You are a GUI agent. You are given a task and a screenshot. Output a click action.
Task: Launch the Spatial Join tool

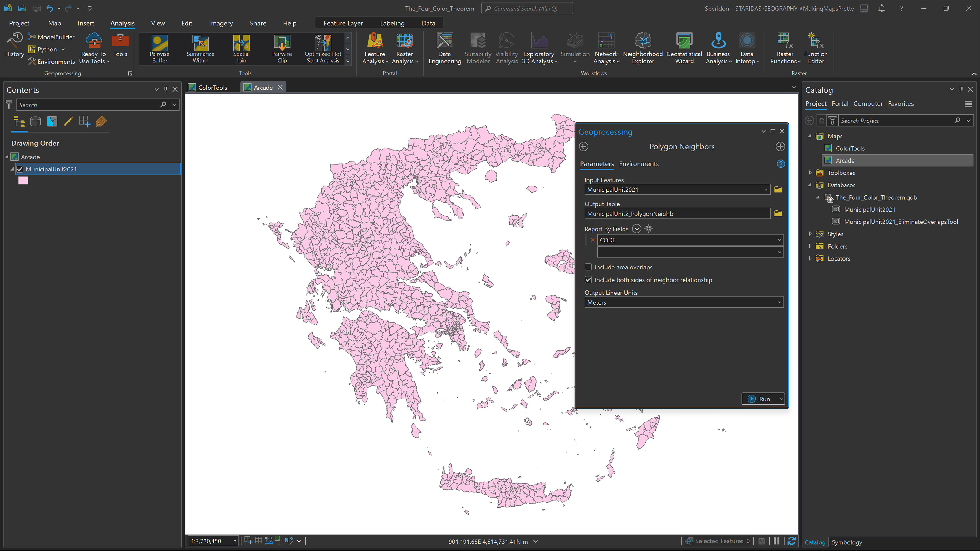pyautogui.click(x=241, y=48)
